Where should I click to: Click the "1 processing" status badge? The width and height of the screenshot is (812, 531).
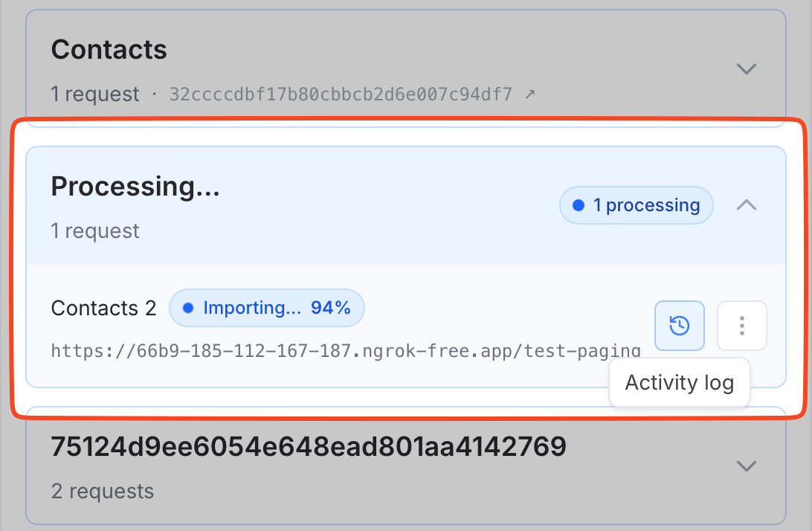tap(637, 205)
